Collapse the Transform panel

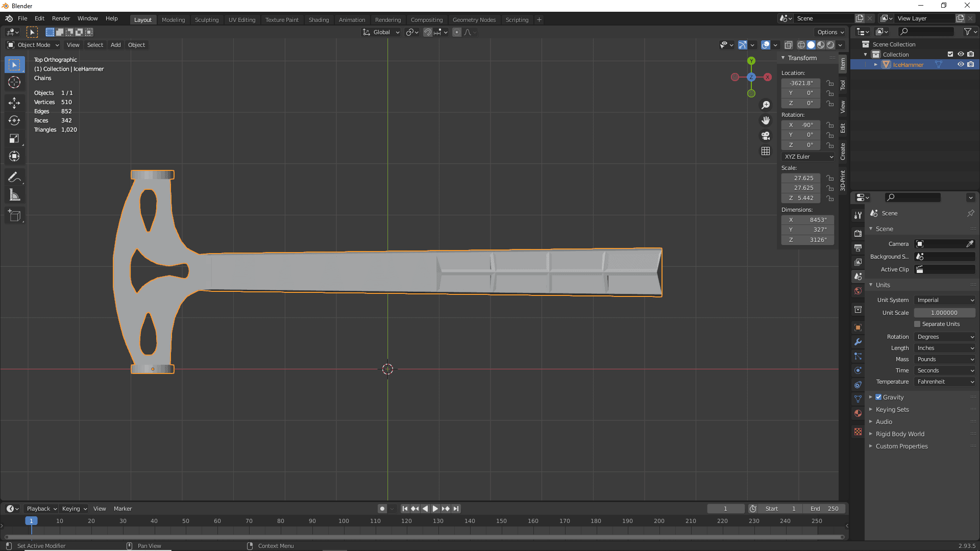click(802, 58)
